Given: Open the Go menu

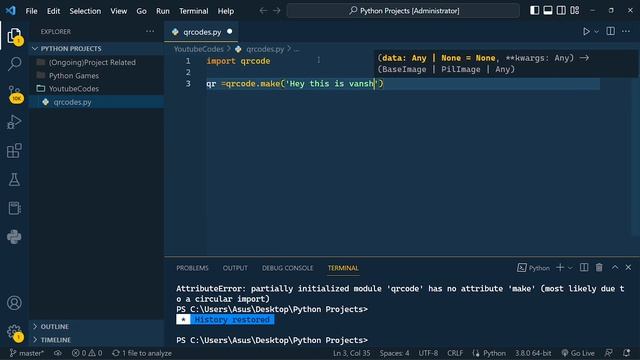Looking at the screenshot, I should (x=141, y=11).
